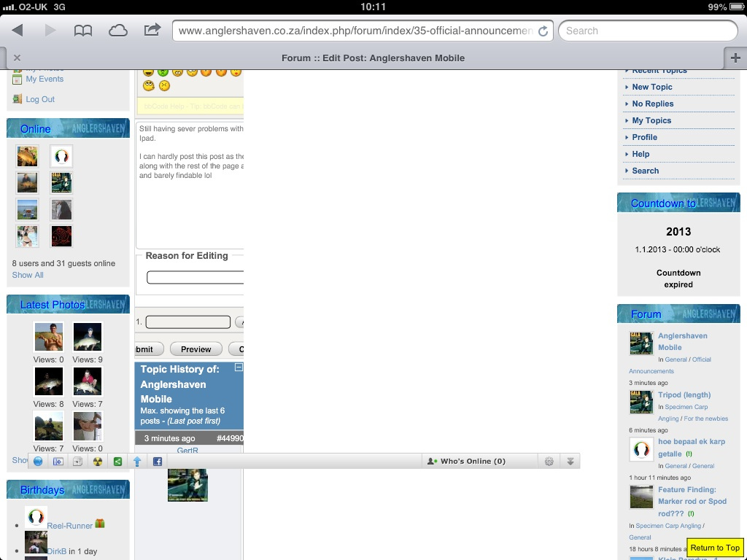Select post number #44990 in history
This screenshot has width=747, height=560.
pyautogui.click(x=230, y=438)
